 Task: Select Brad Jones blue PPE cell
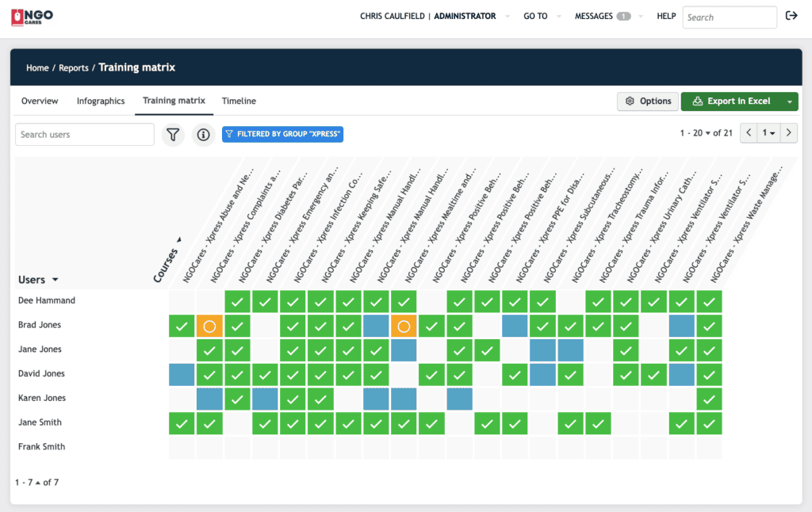pos(515,327)
